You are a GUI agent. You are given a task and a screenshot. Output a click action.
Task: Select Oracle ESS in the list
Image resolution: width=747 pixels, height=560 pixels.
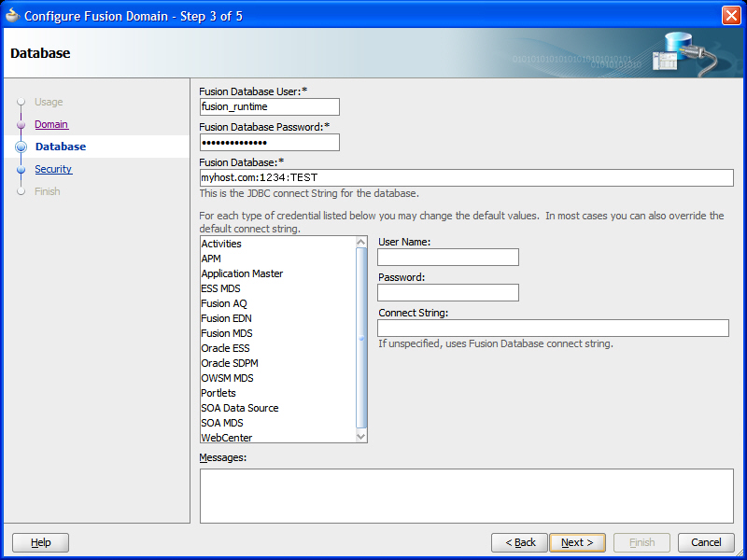coord(278,348)
